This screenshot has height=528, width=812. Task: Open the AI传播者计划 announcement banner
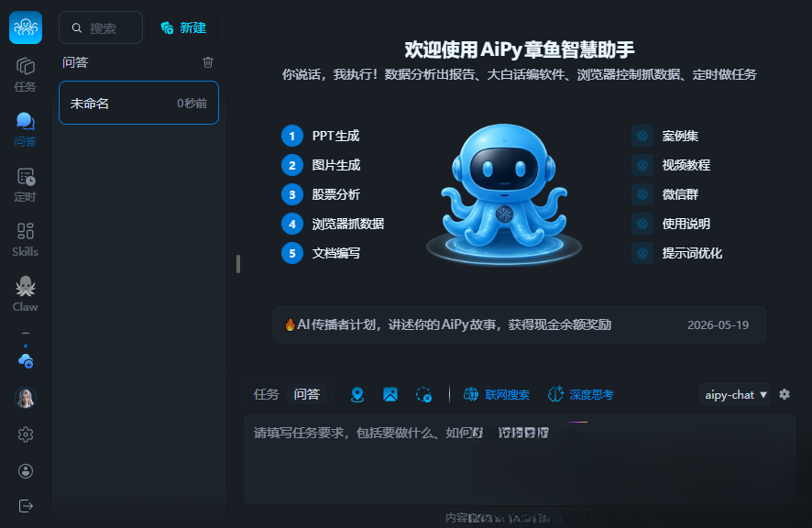tap(520, 324)
